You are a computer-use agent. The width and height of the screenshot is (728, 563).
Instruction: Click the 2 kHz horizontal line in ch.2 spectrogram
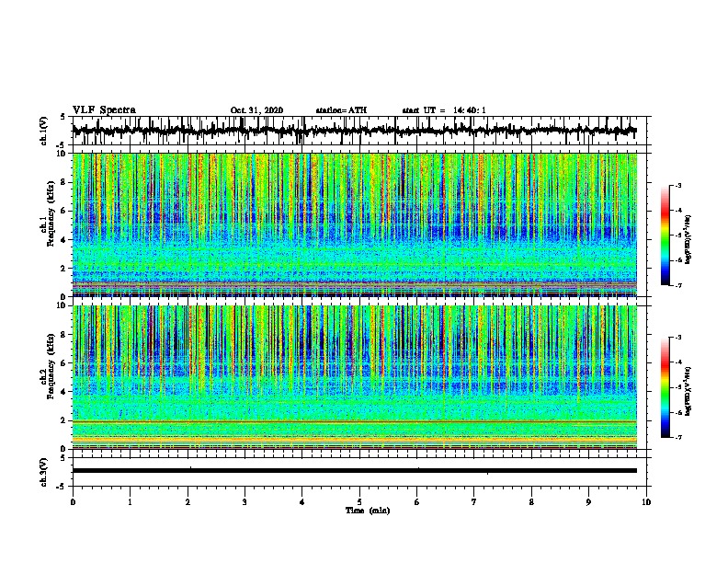pyautogui.click(x=355, y=421)
